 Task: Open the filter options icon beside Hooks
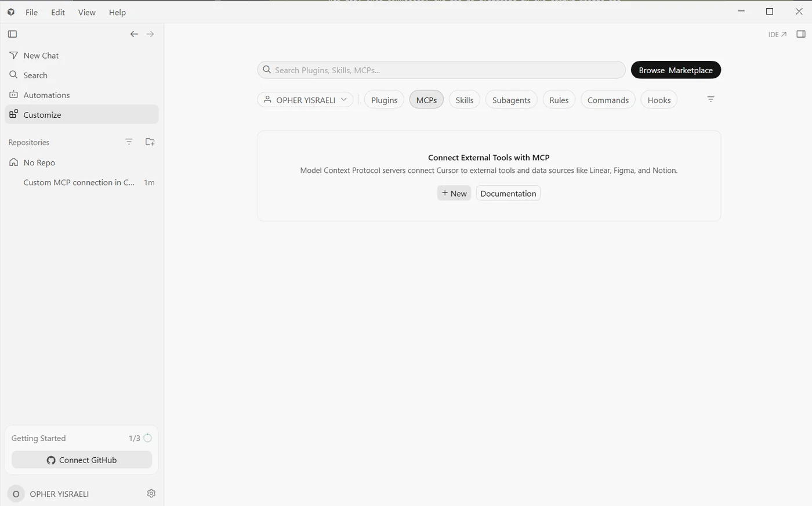click(710, 100)
